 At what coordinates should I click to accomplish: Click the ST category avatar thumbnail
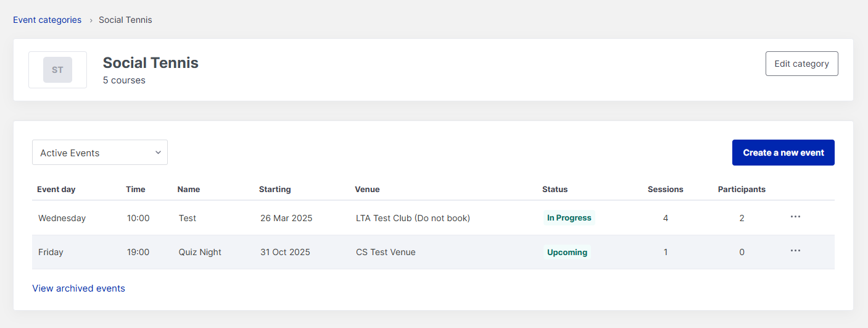[x=57, y=70]
